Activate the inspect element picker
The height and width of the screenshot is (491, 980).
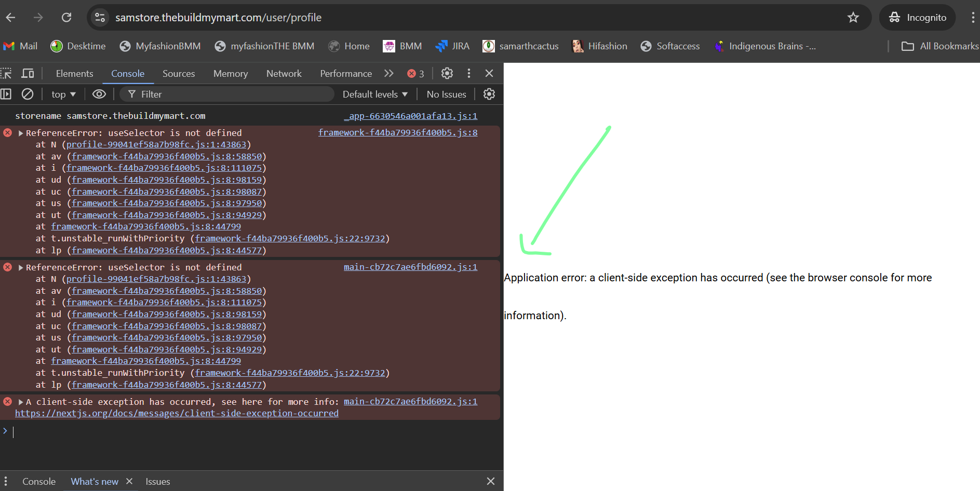6,74
